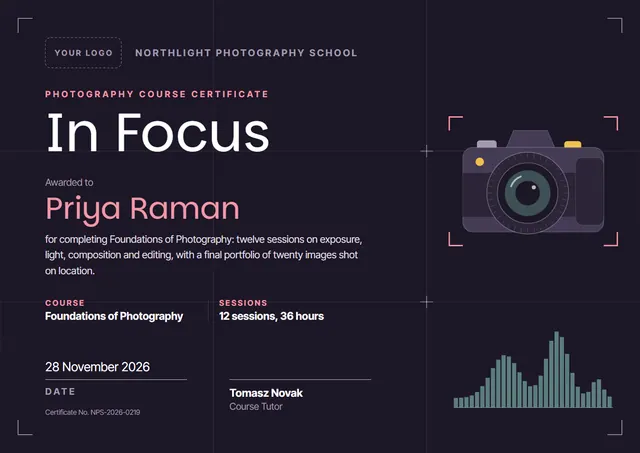Click the tutor name Tomasz Novak

[266, 393]
